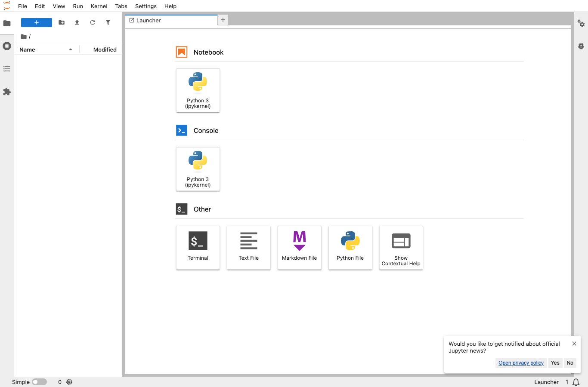
Task: Add a new launcher tab
Action: tap(223, 20)
